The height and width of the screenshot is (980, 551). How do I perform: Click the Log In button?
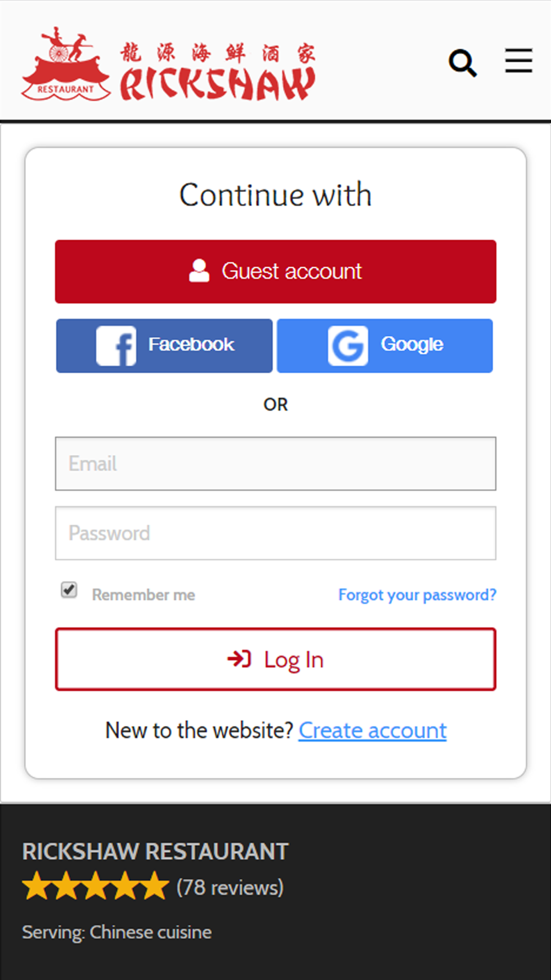(x=275, y=659)
